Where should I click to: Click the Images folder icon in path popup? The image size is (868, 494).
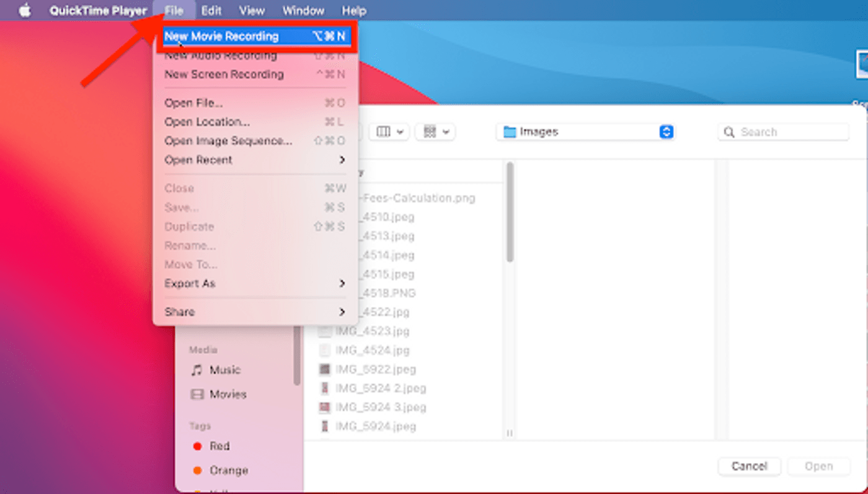tap(510, 132)
